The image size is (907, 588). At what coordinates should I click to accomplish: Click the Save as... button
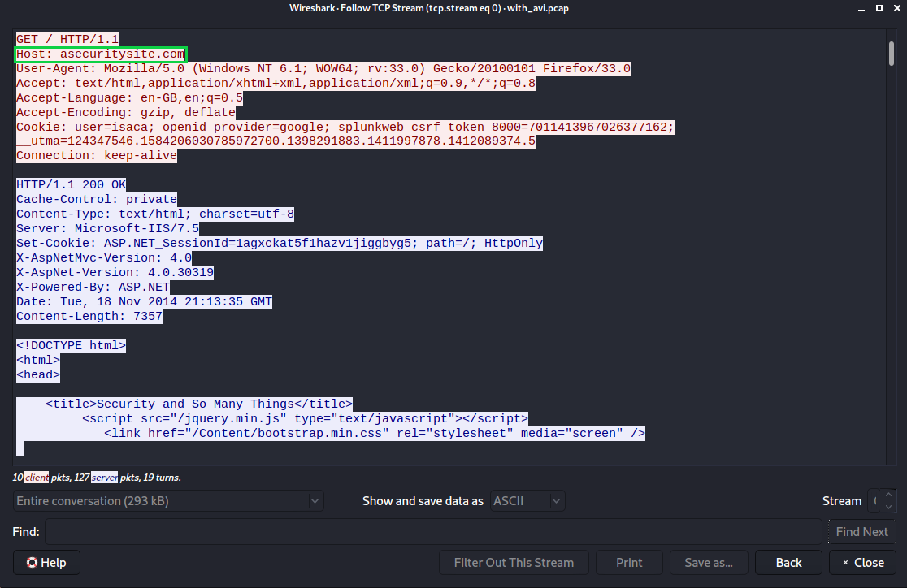709,563
